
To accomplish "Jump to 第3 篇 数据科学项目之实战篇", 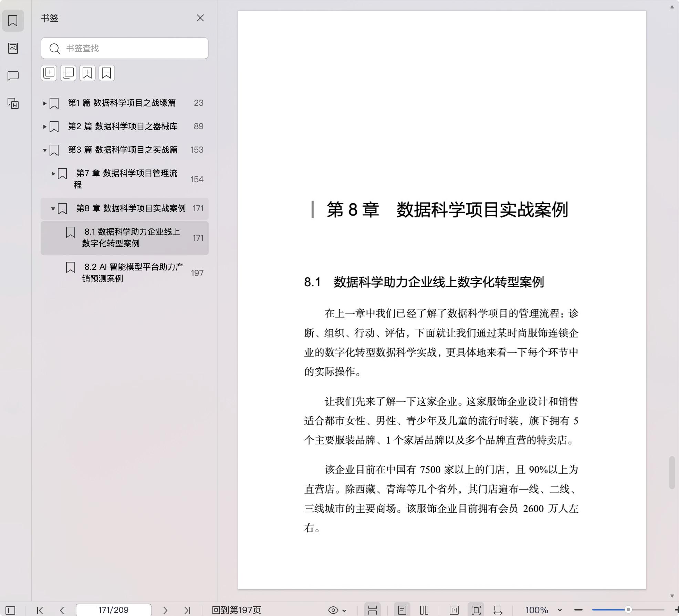I will tap(123, 150).
